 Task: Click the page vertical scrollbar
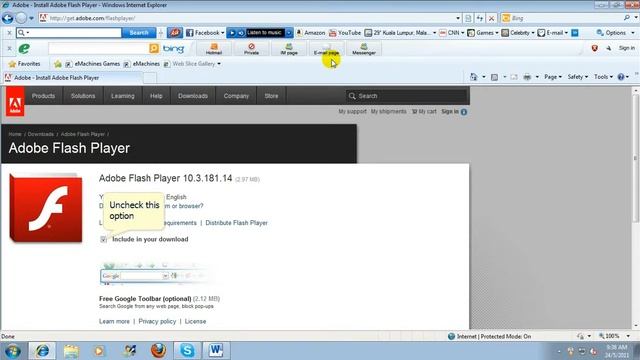click(636, 207)
